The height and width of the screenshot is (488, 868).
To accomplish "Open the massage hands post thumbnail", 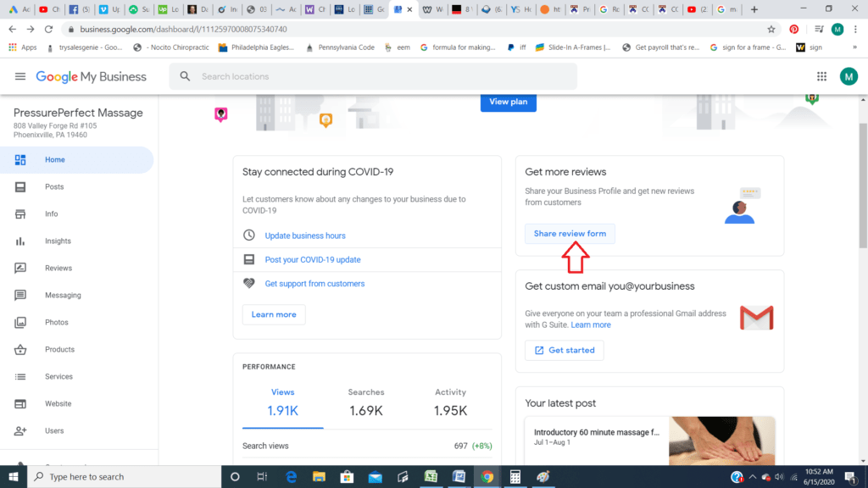I will click(722, 441).
